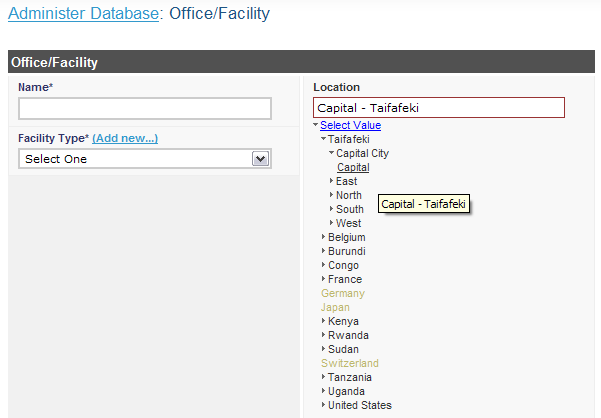This screenshot has height=418, width=601.
Task: Open the Facility Type dropdown
Action: [x=145, y=158]
